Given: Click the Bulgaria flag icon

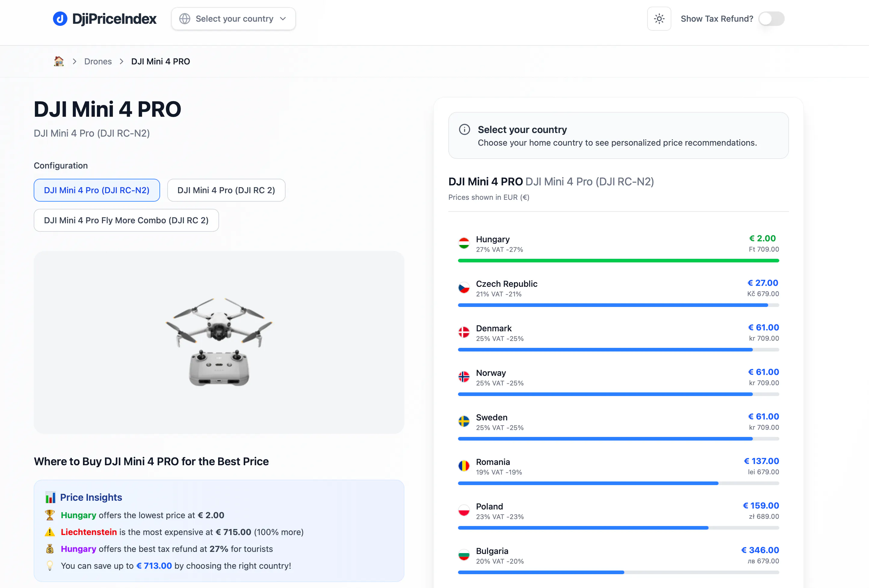Looking at the screenshot, I should [464, 555].
